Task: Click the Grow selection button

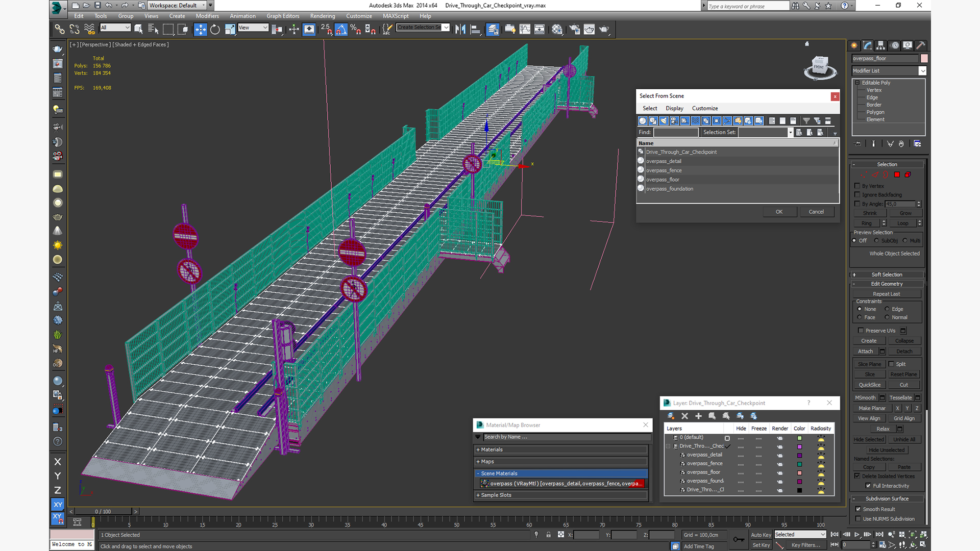Action: click(905, 213)
